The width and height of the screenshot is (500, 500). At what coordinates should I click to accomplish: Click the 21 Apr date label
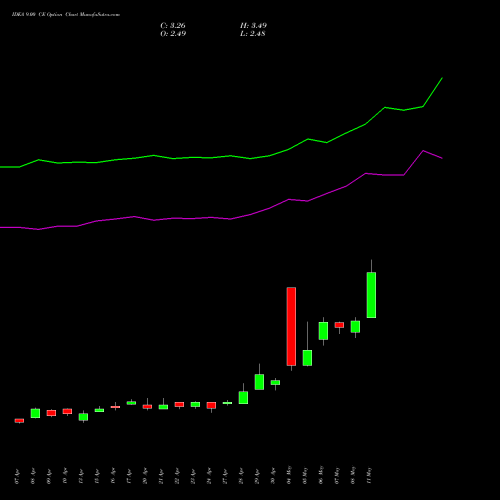[x=161, y=476]
